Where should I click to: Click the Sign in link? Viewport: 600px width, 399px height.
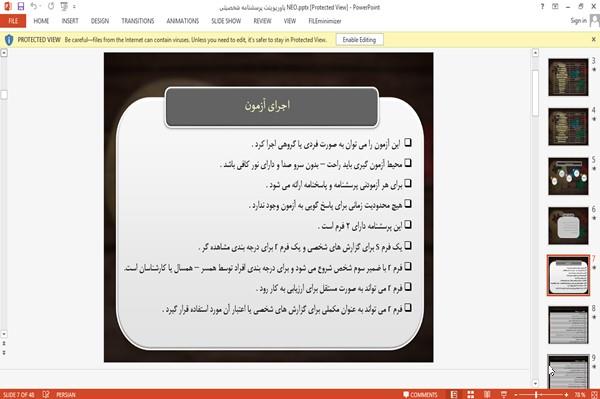click(579, 21)
